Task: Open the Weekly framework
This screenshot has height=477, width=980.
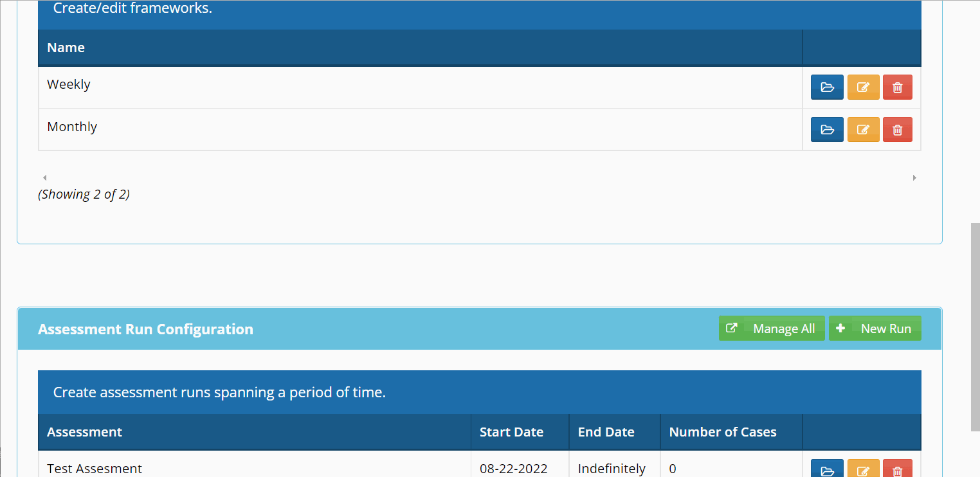Action: click(827, 87)
